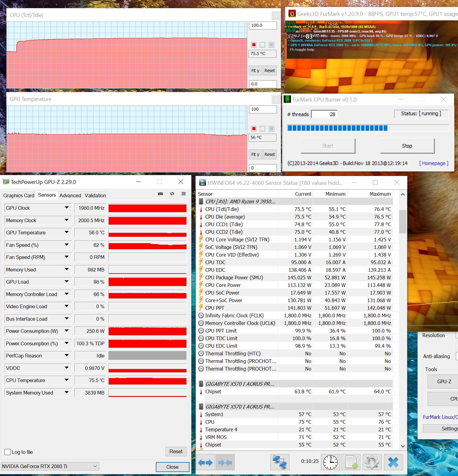Click the CPU Burner progress bar
The image size is (458, 476).
pos(368,128)
